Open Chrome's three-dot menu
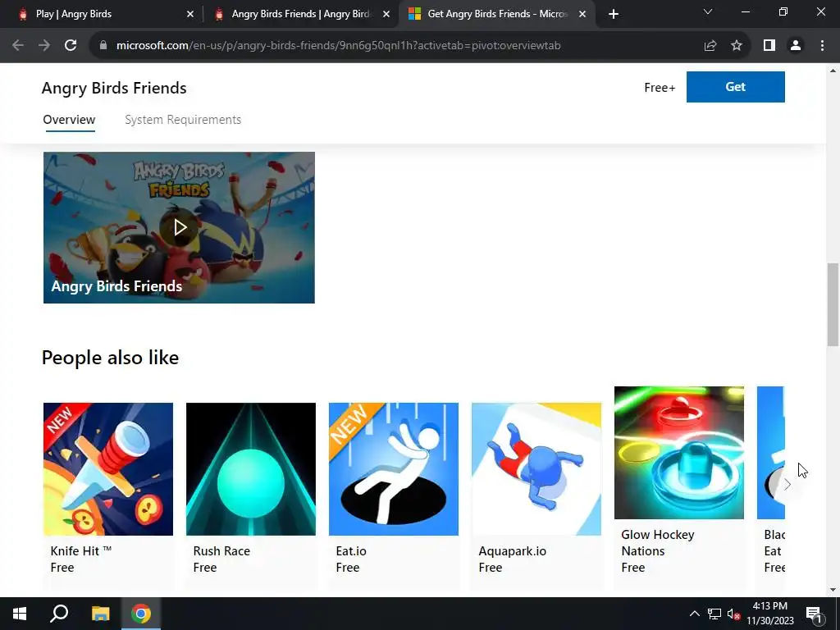 point(822,46)
